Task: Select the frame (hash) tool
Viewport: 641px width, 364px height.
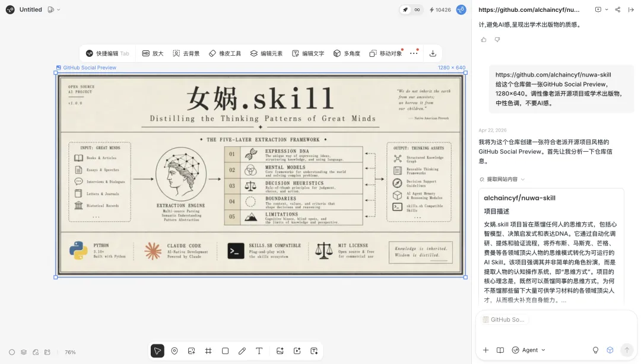Action: point(208,351)
